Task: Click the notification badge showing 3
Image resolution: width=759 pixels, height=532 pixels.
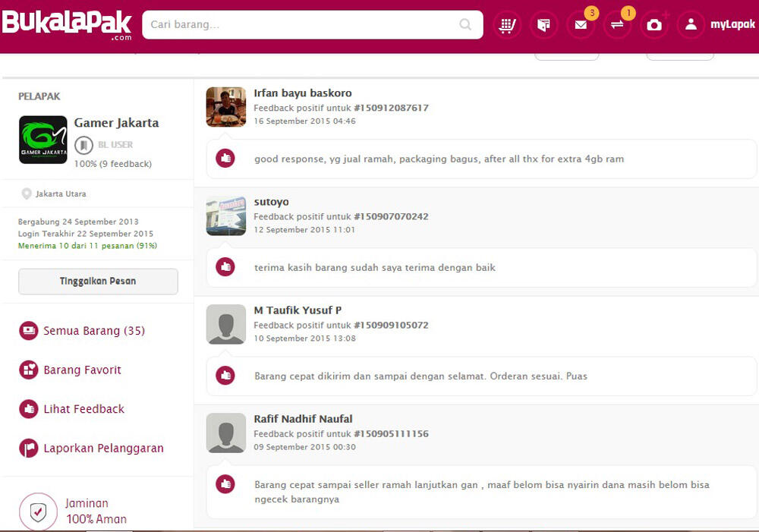Action: [591, 13]
